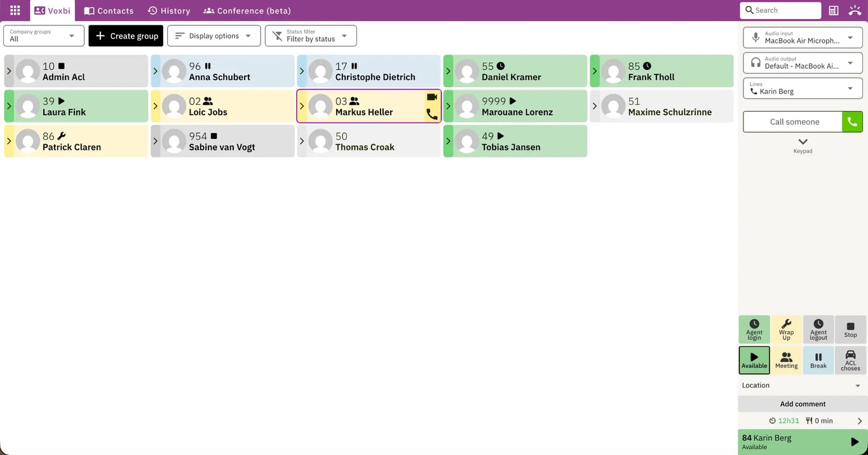Click the Search field
Viewport: 868px width, 455px height.
pyautogui.click(x=780, y=10)
